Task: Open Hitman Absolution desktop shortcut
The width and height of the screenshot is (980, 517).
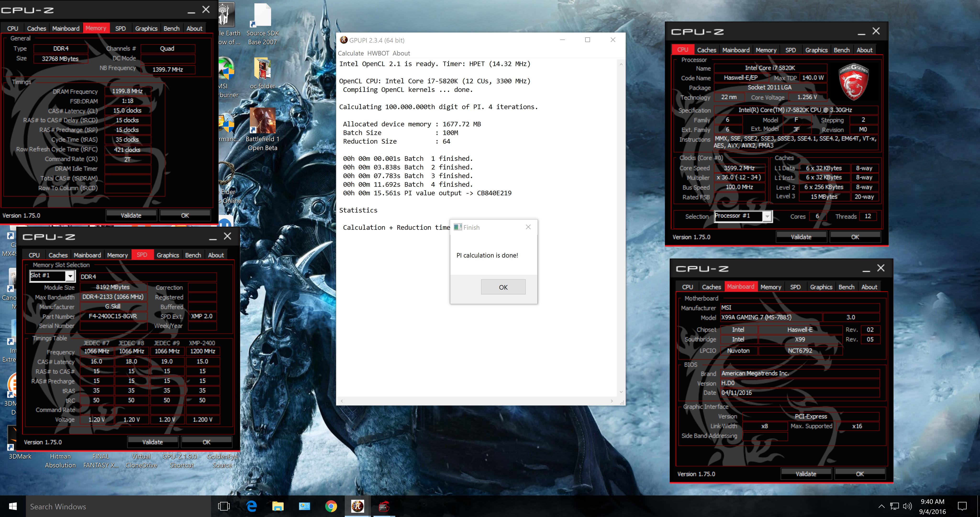Action: click(x=61, y=460)
